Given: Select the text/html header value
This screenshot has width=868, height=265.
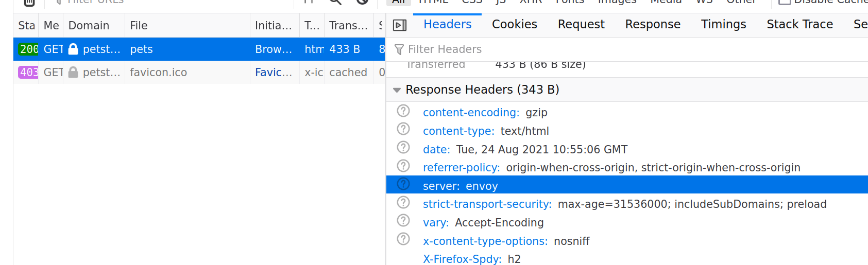Looking at the screenshot, I should [x=524, y=131].
